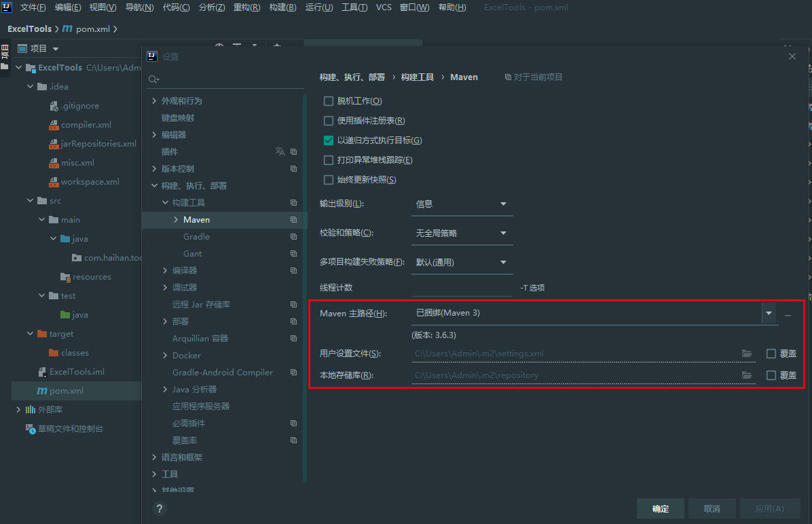The height and width of the screenshot is (524, 812).
Task: Click the settings search magnifier icon
Action: pyautogui.click(x=154, y=79)
